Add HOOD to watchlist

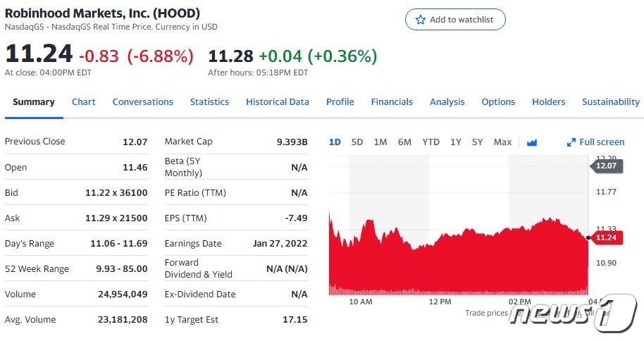[455, 20]
